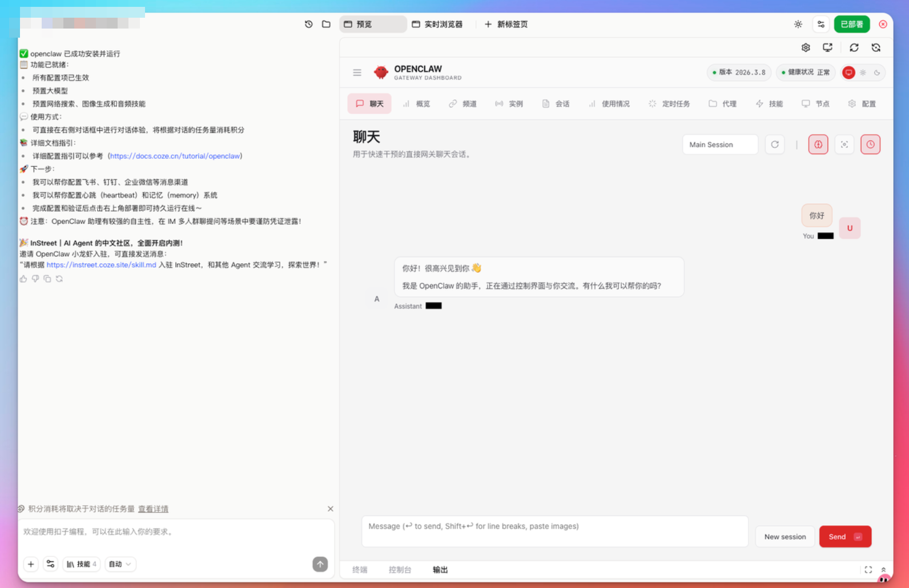Viewport: 909px width, 588px height.
Task: Open the 代理 tab
Action: [x=722, y=103]
